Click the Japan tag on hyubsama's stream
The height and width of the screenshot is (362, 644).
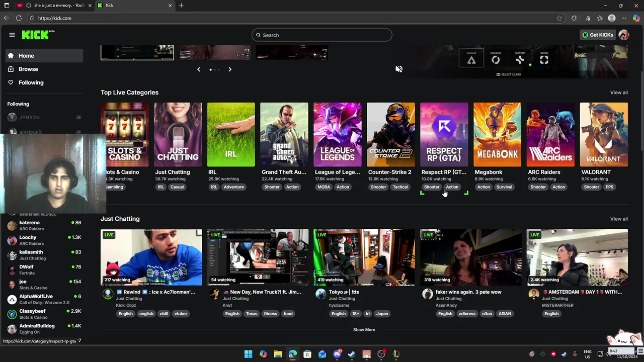tap(382, 314)
